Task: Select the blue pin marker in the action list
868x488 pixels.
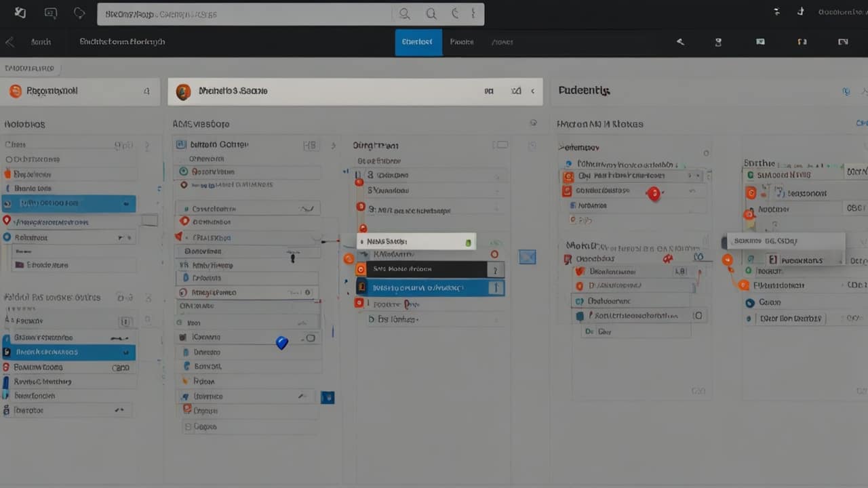Action: tap(281, 344)
